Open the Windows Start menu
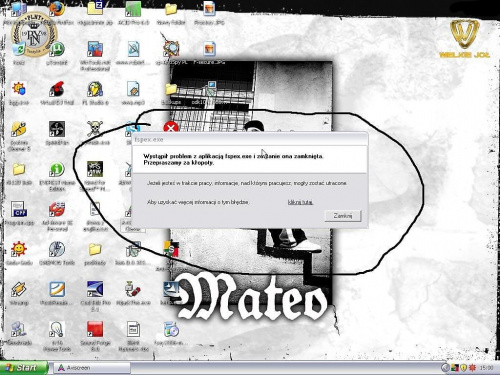This screenshot has width=500, height=375. 24,368
